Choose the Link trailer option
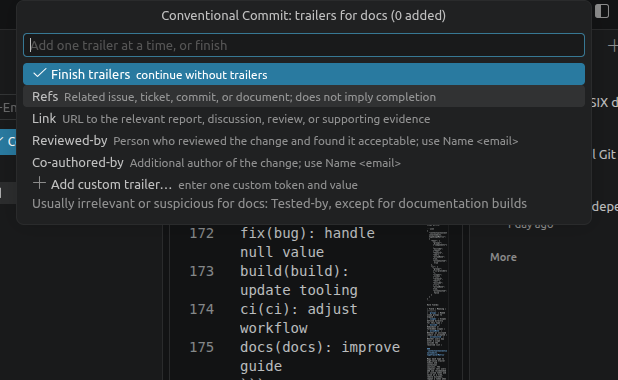Viewport: 618px width, 380px height. pyautogui.click(x=303, y=119)
